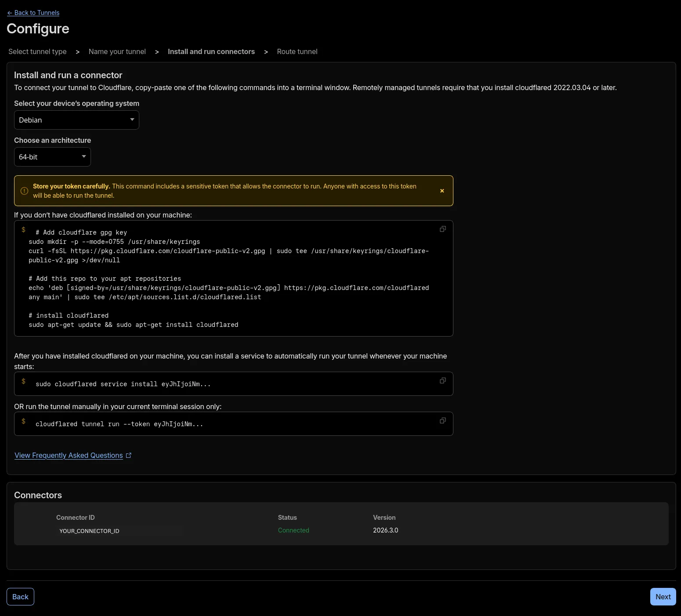Click the warning icon in the token banner
The height and width of the screenshot is (616, 681).
(x=25, y=191)
